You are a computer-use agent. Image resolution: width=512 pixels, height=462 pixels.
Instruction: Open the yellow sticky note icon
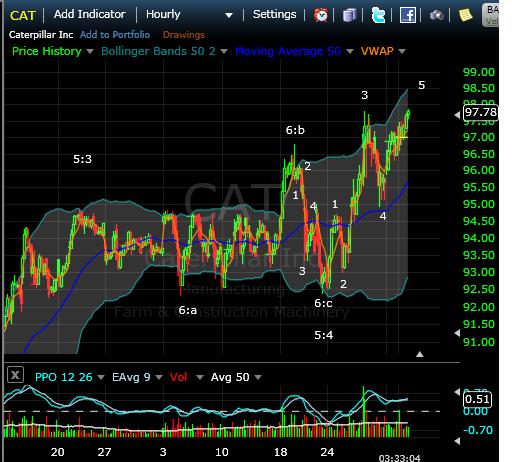tap(466, 15)
